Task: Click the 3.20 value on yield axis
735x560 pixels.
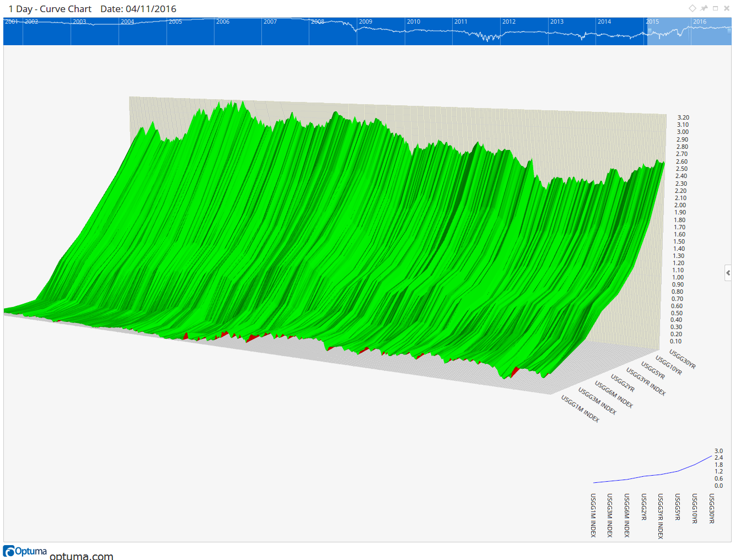Action: (x=683, y=117)
